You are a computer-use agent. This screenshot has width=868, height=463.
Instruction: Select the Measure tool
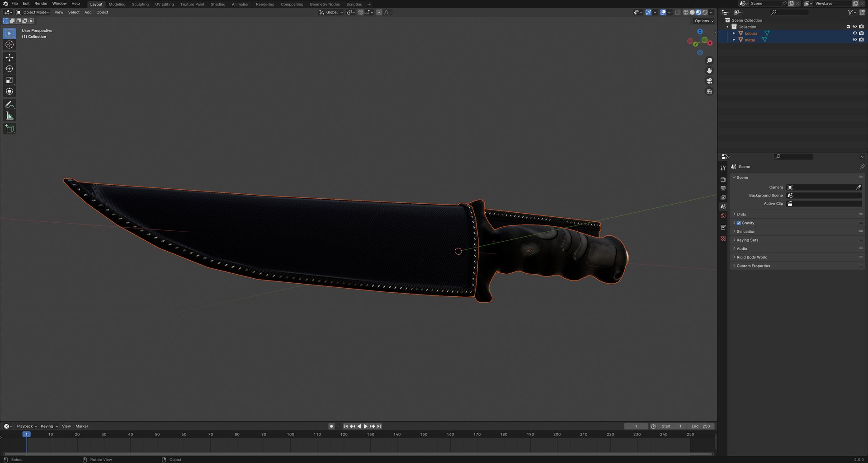[9, 116]
